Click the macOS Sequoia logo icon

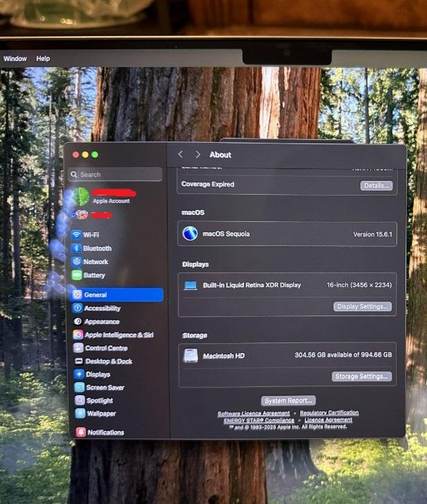click(190, 234)
